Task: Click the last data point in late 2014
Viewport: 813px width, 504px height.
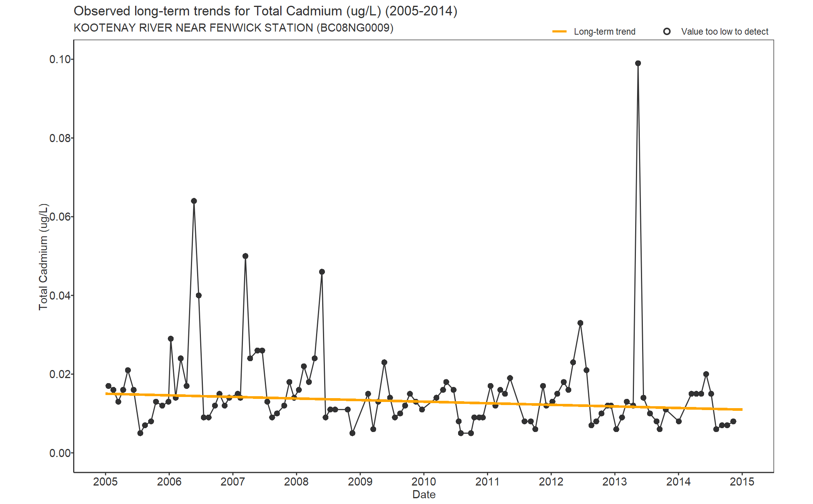Action: click(x=733, y=421)
